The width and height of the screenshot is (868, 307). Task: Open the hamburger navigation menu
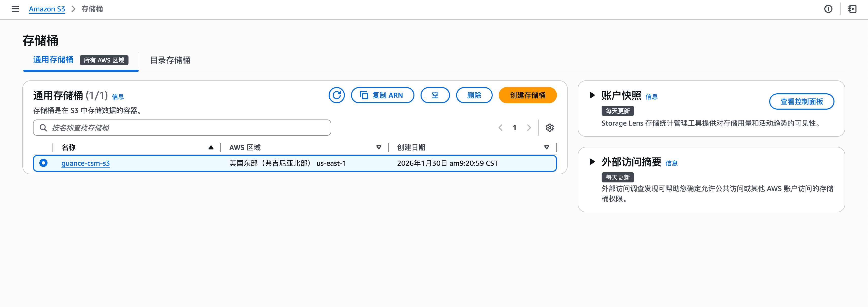15,9
